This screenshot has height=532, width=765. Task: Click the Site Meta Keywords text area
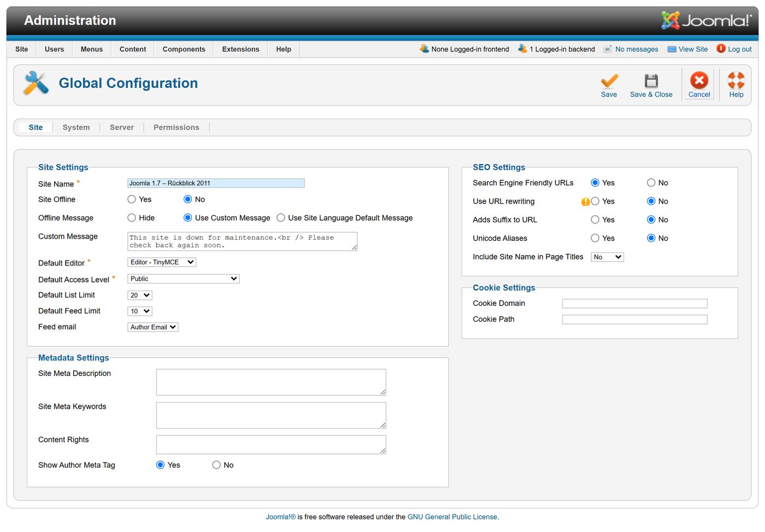[x=271, y=416]
